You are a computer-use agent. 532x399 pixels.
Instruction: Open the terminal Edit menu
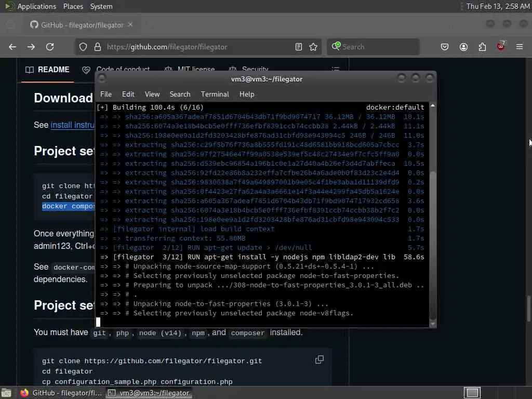point(128,95)
